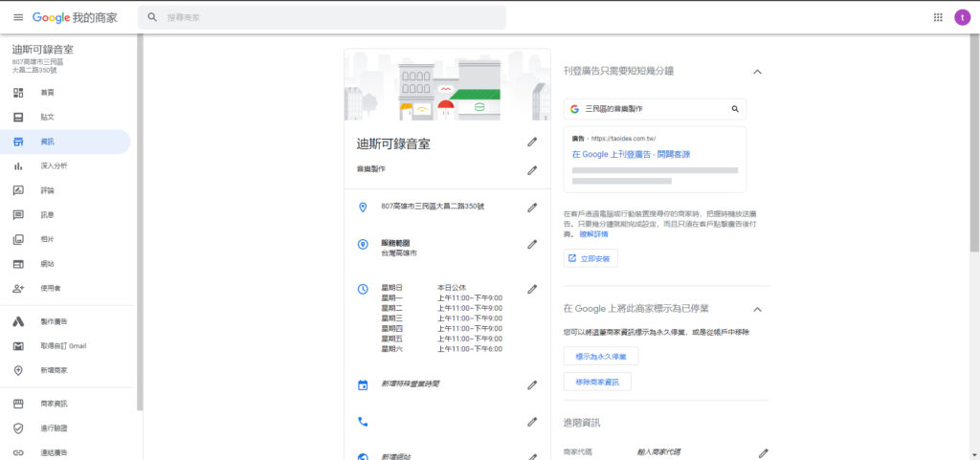
Task: Edit the business address with pencil icon
Action: tap(532, 207)
